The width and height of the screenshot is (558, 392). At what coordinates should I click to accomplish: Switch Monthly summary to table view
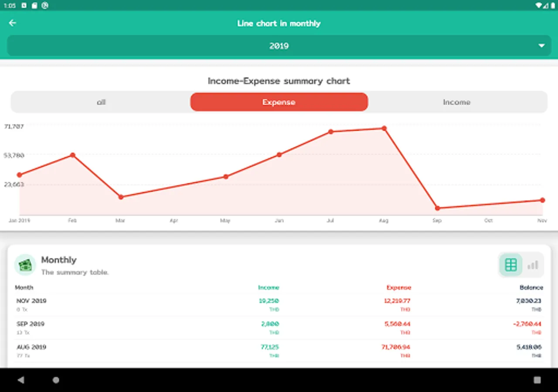[x=511, y=265]
